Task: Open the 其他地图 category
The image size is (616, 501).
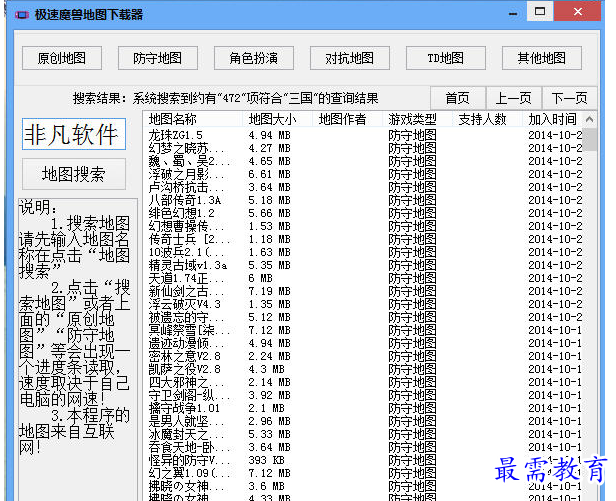Action: (x=542, y=58)
